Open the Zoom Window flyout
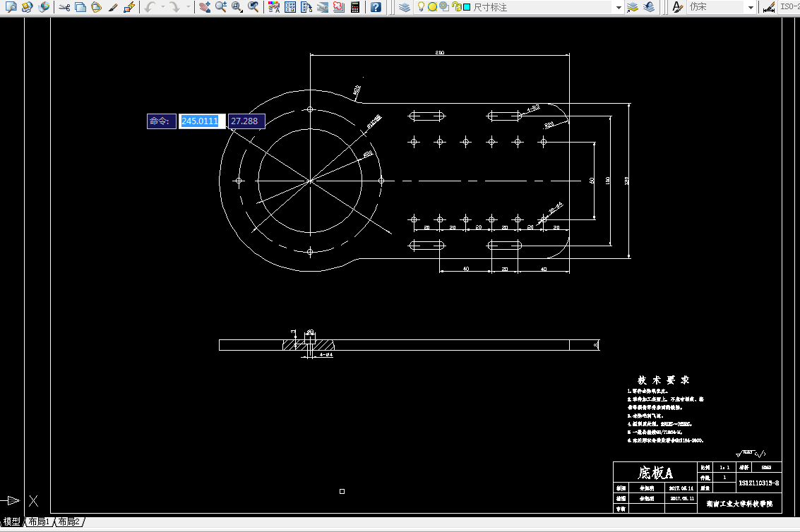The width and height of the screenshot is (800, 532). (237, 7)
